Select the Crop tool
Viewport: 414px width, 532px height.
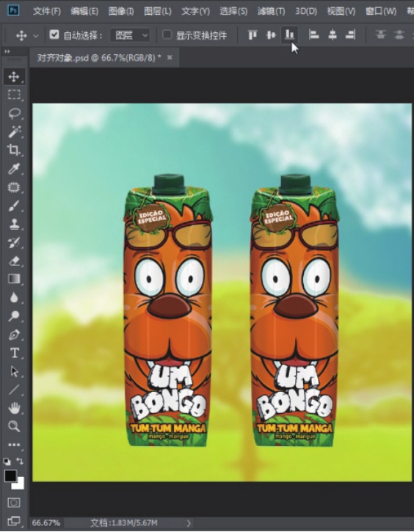point(14,150)
